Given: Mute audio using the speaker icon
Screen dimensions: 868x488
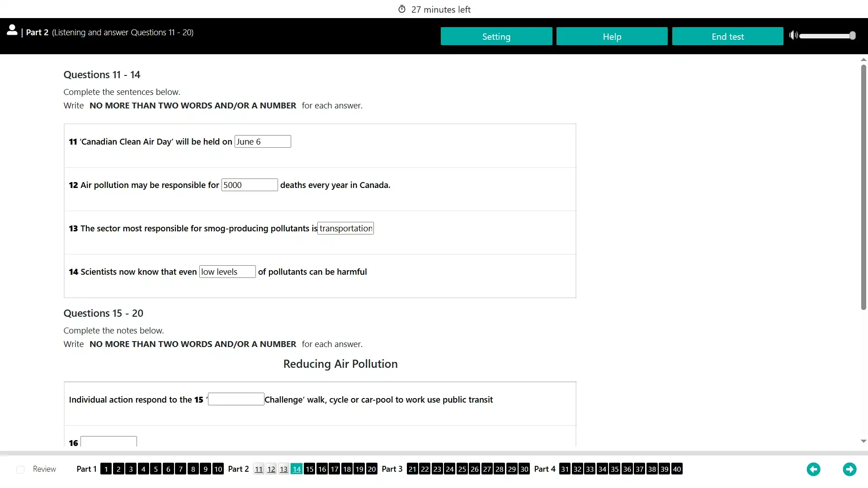Looking at the screenshot, I should click(793, 35).
